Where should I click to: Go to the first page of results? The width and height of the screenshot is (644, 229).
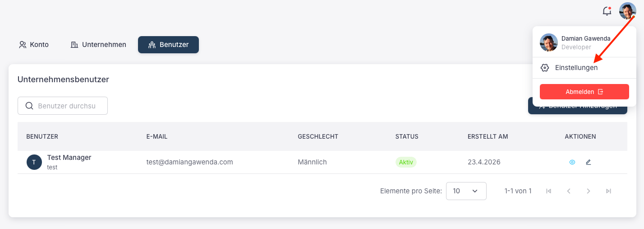(x=549, y=191)
